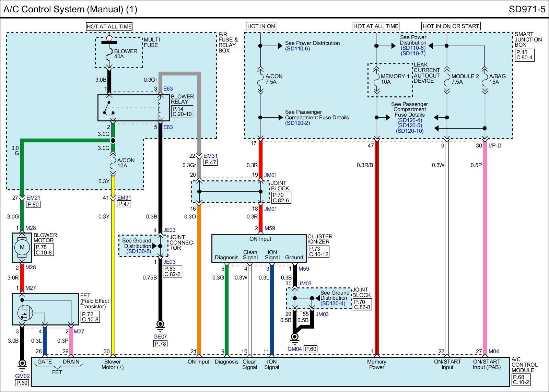Click the GE07 ground symbol
This screenshot has height=392, width=549.
tap(160, 324)
